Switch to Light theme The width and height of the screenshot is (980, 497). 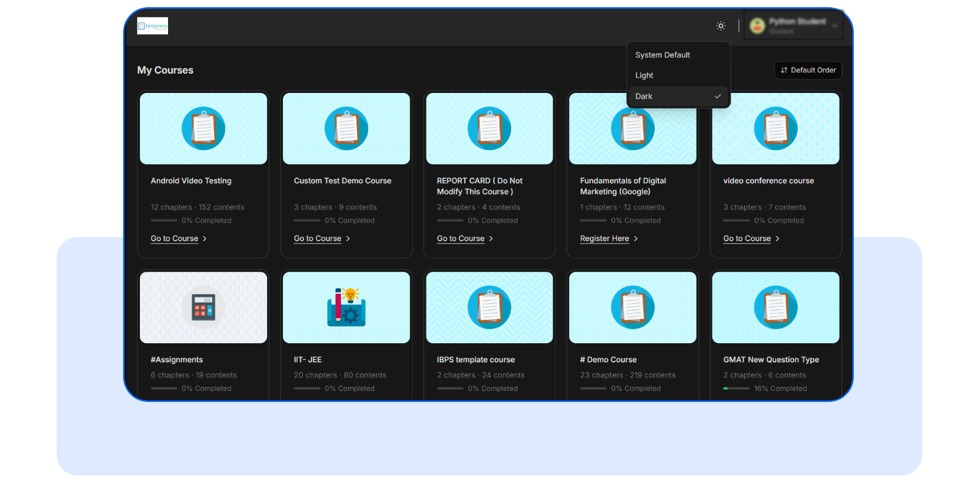(644, 75)
